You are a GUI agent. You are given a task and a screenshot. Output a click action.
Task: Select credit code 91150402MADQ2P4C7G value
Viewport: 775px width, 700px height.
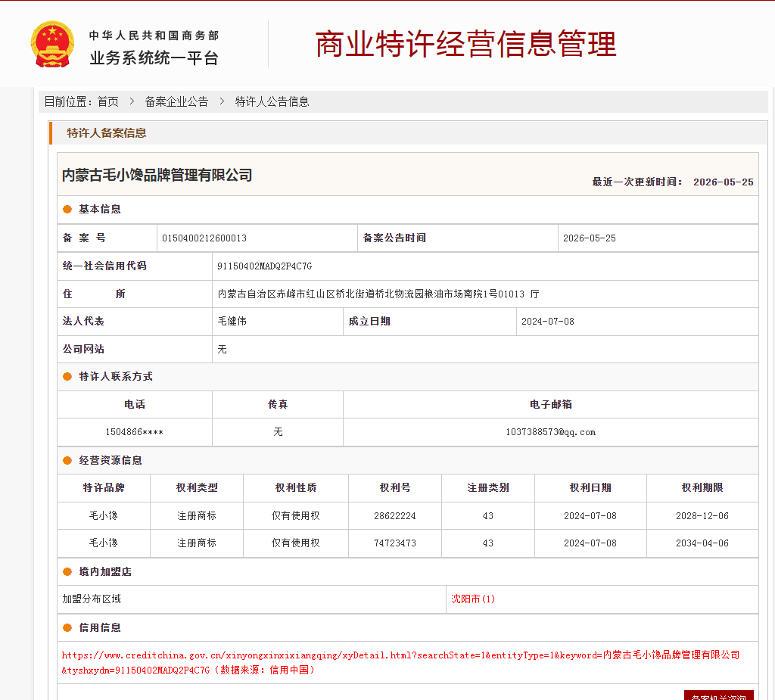pyautogui.click(x=264, y=266)
